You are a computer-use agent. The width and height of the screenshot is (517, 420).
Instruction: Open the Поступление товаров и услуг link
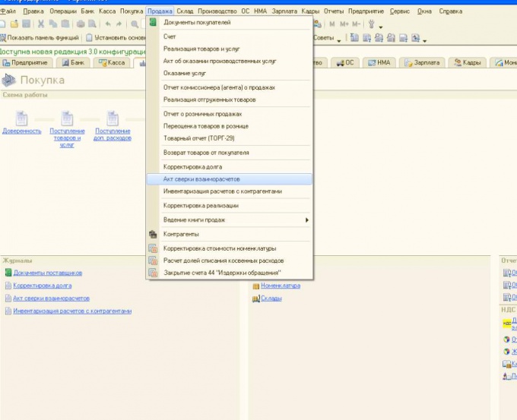click(x=67, y=137)
